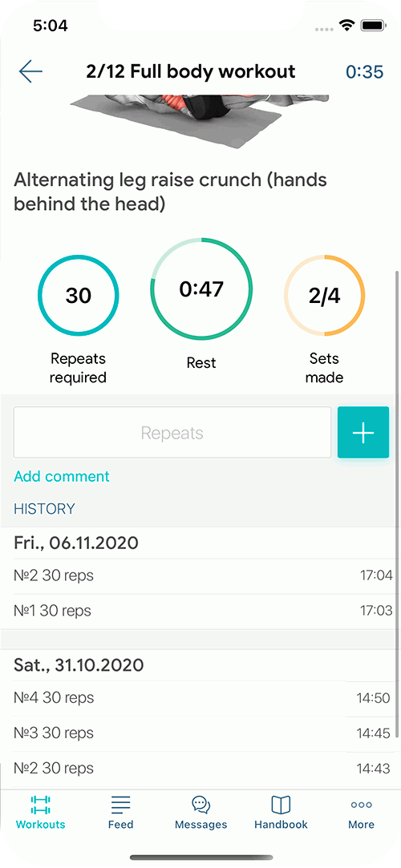The height and width of the screenshot is (868, 401).
Task: Select the №4 30 reps entry at 14:50
Action: pos(200,698)
